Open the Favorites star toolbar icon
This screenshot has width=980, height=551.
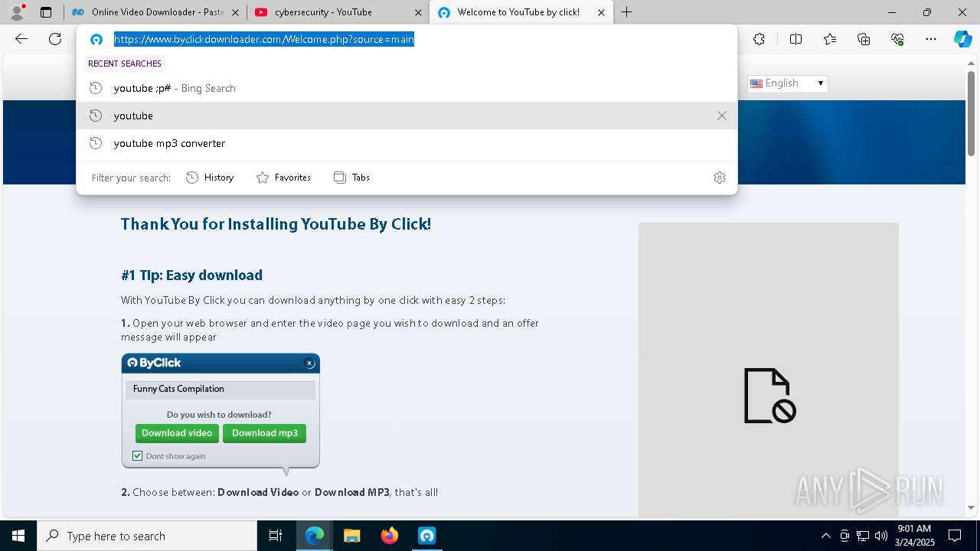point(830,39)
